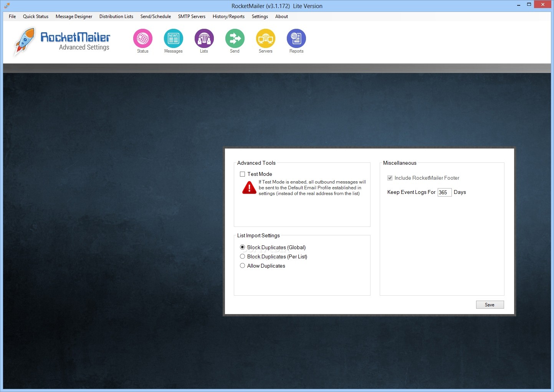
Task: Click the Test Mode warning description text
Action: [312, 188]
